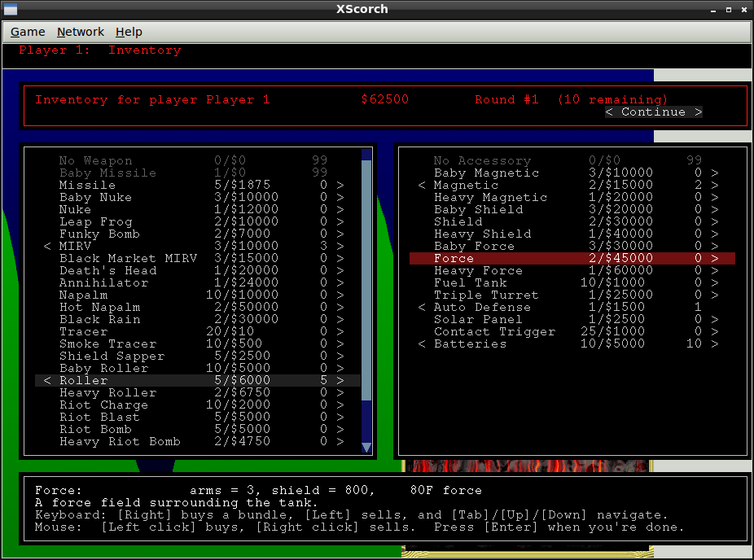Image resolution: width=754 pixels, height=560 pixels.
Task: Select the "Leap Frog" weapon name
Action: pyautogui.click(x=96, y=221)
